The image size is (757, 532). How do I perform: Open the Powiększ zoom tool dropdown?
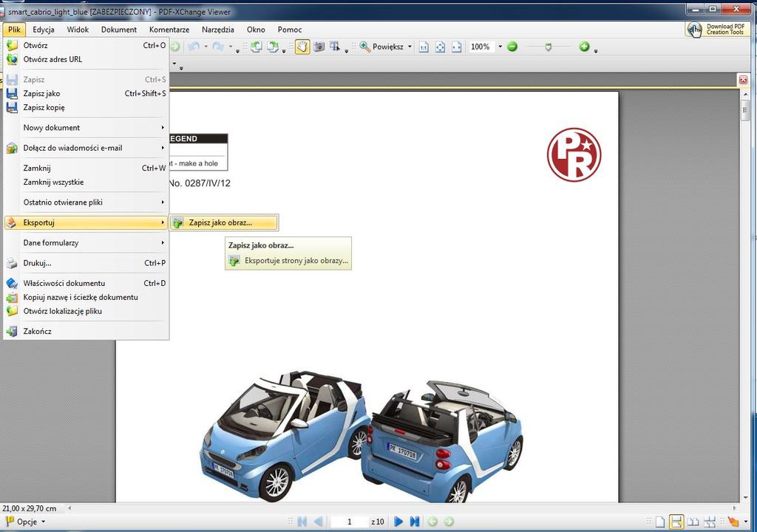[x=410, y=47]
